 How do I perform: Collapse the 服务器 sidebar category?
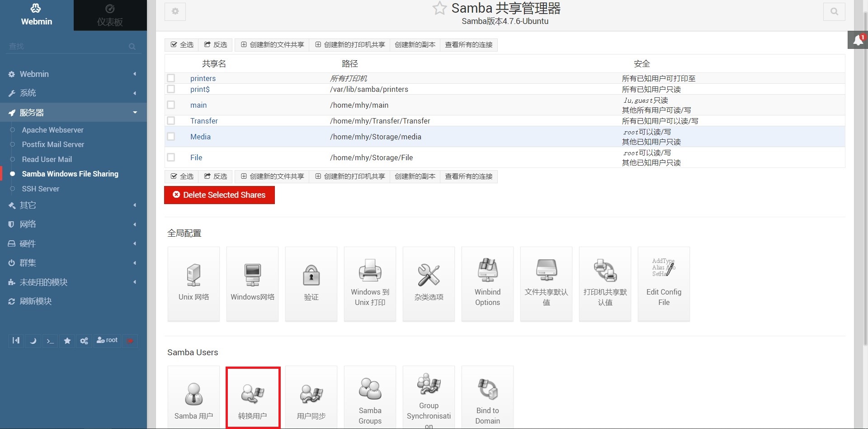(73, 112)
